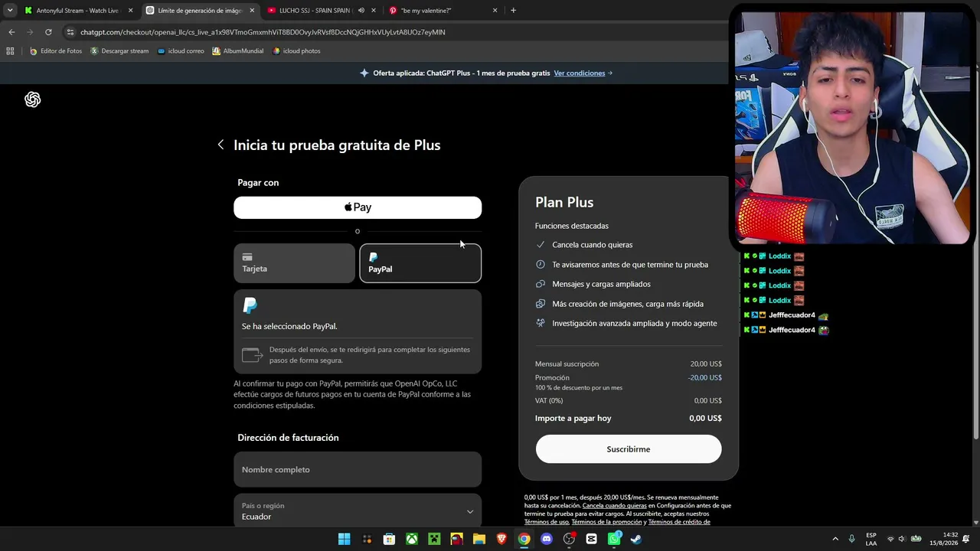The width and height of the screenshot is (980, 551).
Task: Open the 'icloud photos' bookmark
Action: (297, 51)
